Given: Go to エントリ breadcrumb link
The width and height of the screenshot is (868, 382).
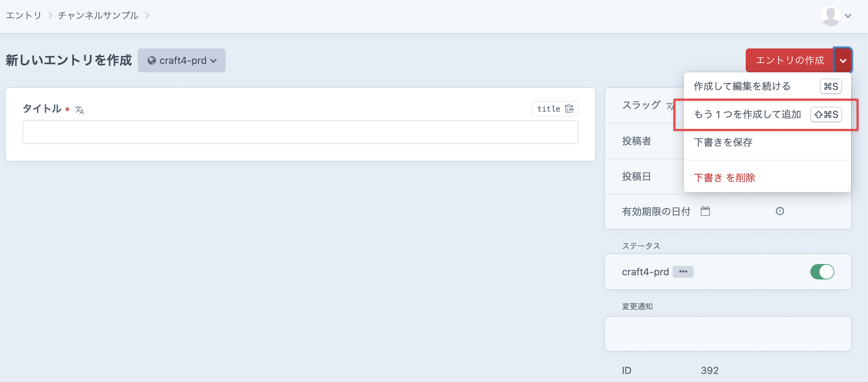Looking at the screenshot, I should (24, 15).
